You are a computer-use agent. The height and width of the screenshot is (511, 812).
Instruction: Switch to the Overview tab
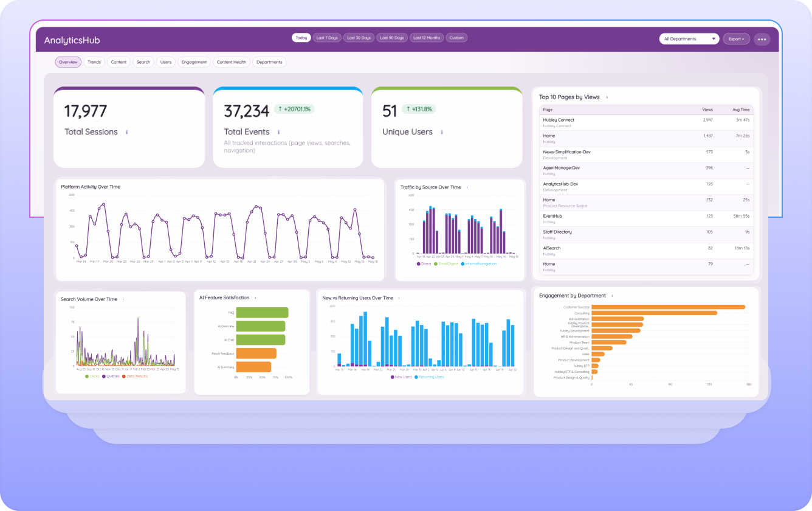[x=68, y=62]
